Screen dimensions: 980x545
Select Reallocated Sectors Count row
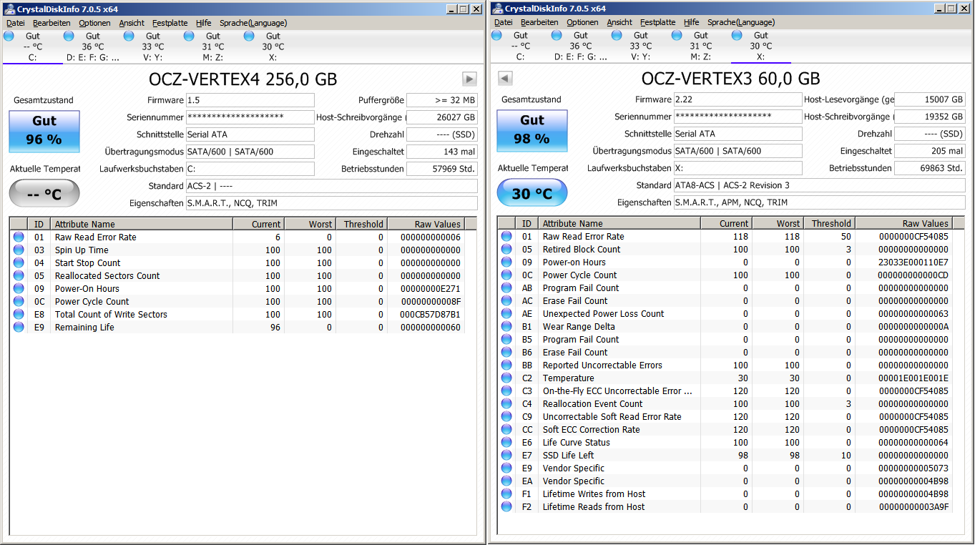tap(237, 275)
